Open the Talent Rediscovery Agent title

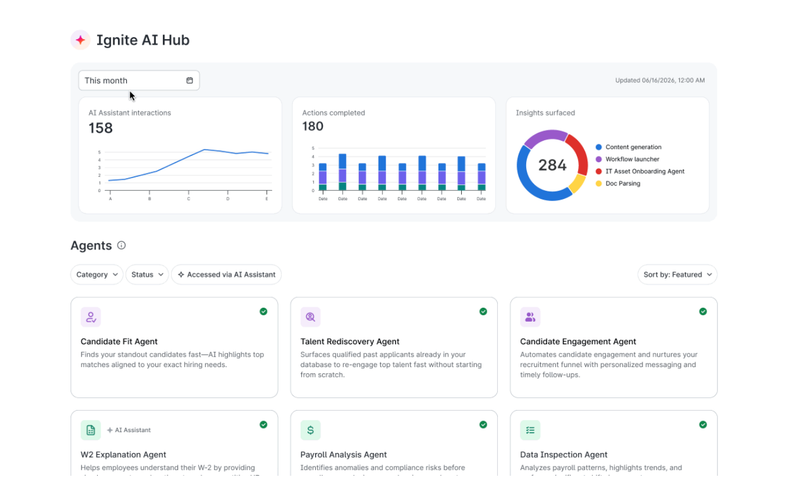(x=350, y=341)
